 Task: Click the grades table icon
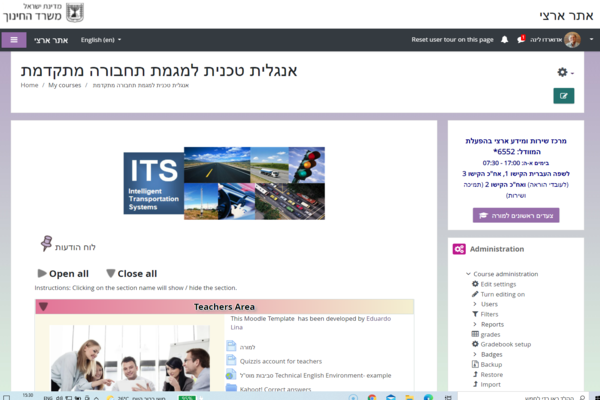(475, 334)
